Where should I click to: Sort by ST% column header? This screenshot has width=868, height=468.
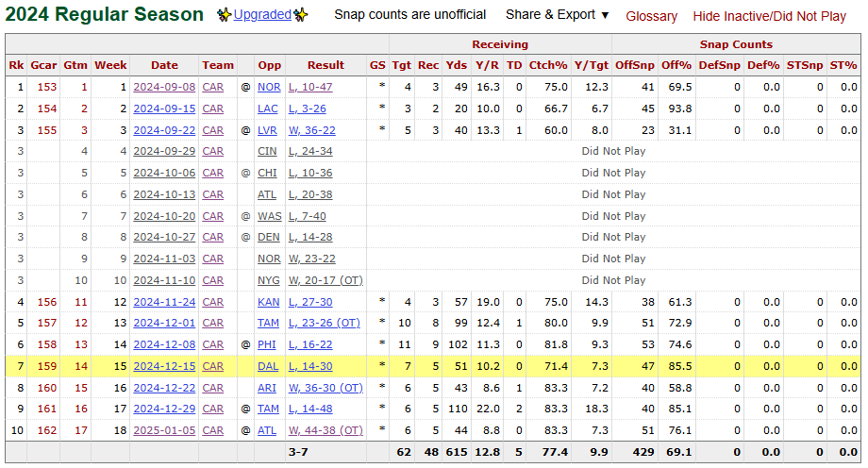pyautogui.click(x=843, y=65)
